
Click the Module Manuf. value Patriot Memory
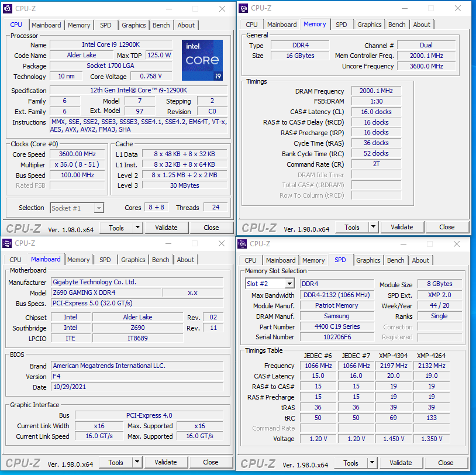coord(337,305)
